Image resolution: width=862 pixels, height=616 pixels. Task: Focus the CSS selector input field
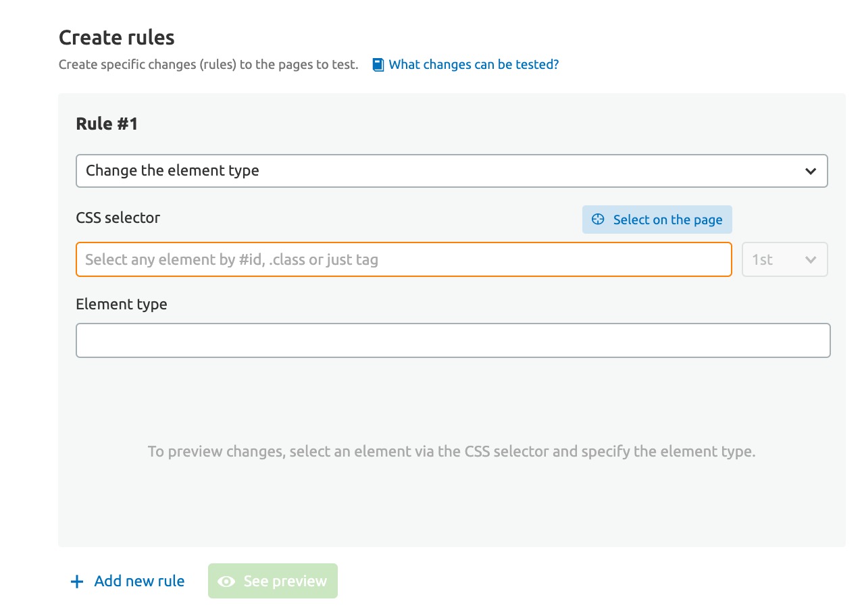tap(403, 259)
